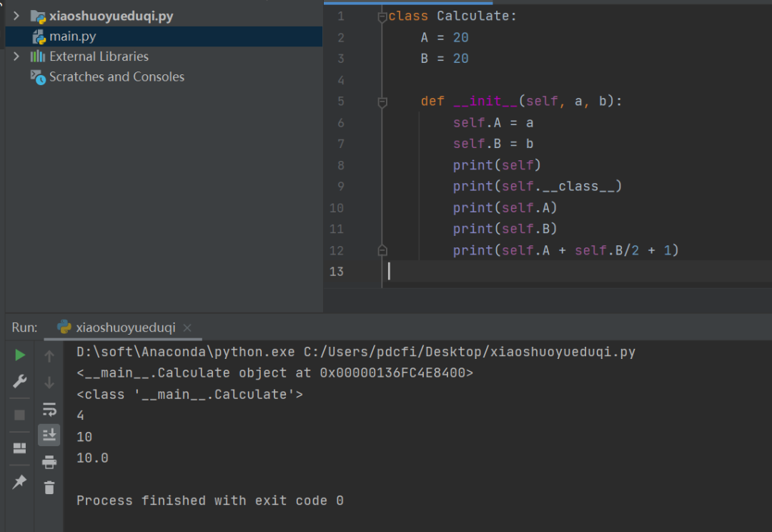Toggle soft-wrap in console output
The height and width of the screenshot is (532, 772).
pos(49,409)
